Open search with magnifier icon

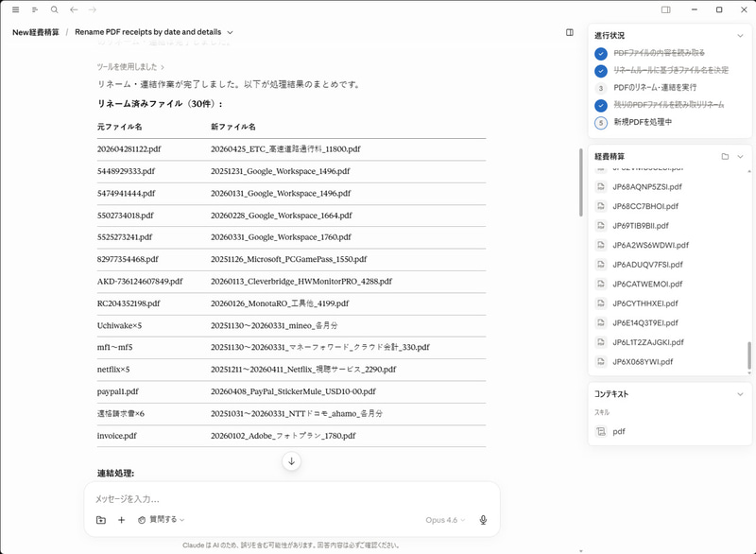[x=55, y=9]
